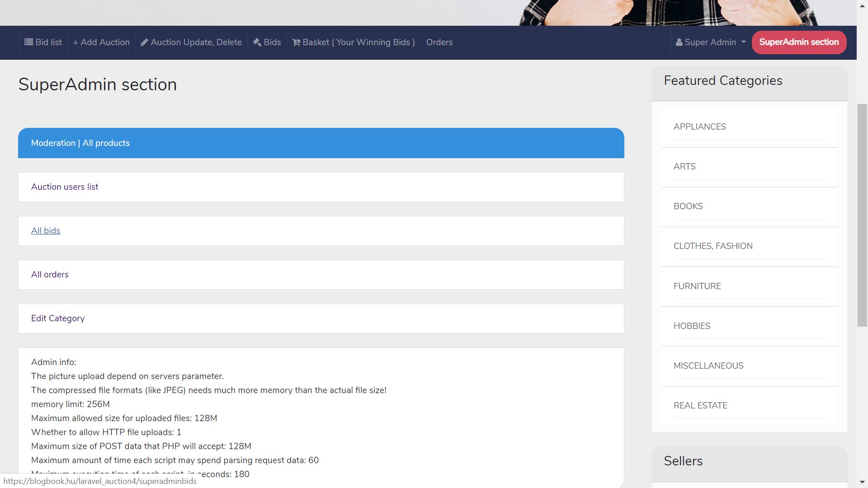Screen dimensions: 868x488
Task: Expand the Super Admin dropdown caret
Action: pos(743,42)
